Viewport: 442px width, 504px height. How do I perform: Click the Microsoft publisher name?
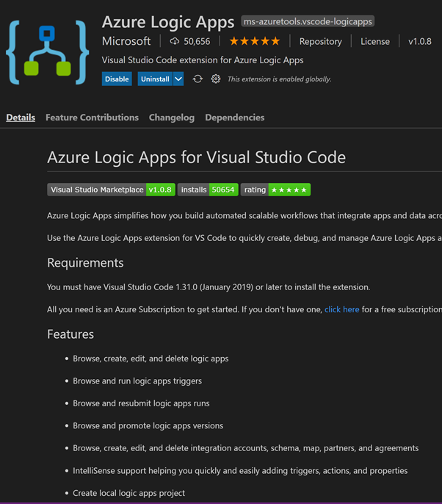(126, 41)
